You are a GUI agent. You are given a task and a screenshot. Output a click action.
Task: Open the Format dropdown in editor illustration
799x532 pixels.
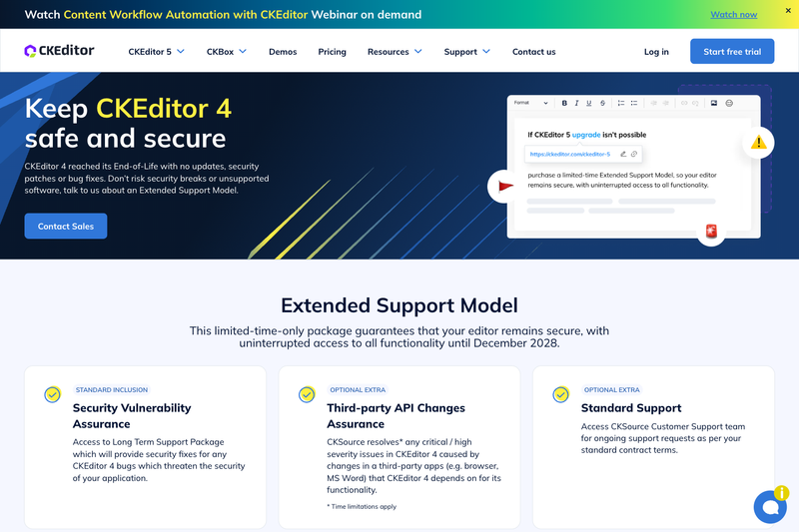click(531, 103)
